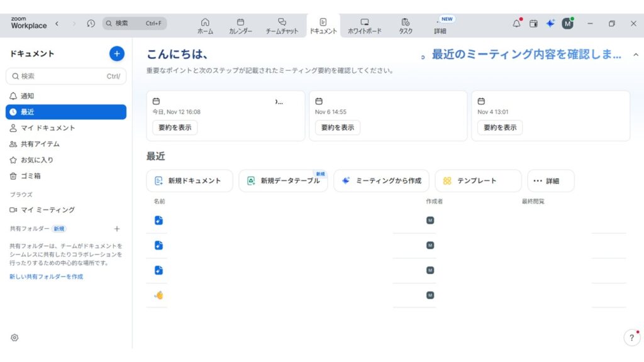This screenshot has width=644, height=362.
Task: Click the plus icon beside 共有フォルダー
Action: 116,229
